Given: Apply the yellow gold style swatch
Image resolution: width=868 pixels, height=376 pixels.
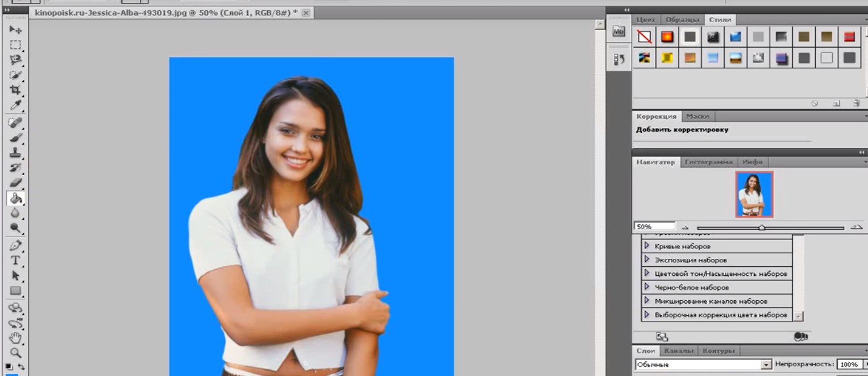Looking at the screenshot, I should [667, 58].
